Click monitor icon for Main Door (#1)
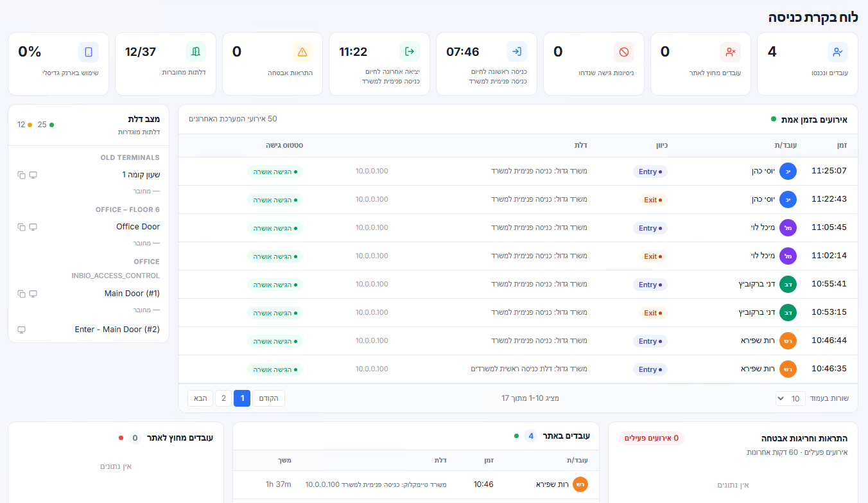868x503 pixels. click(x=33, y=294)
